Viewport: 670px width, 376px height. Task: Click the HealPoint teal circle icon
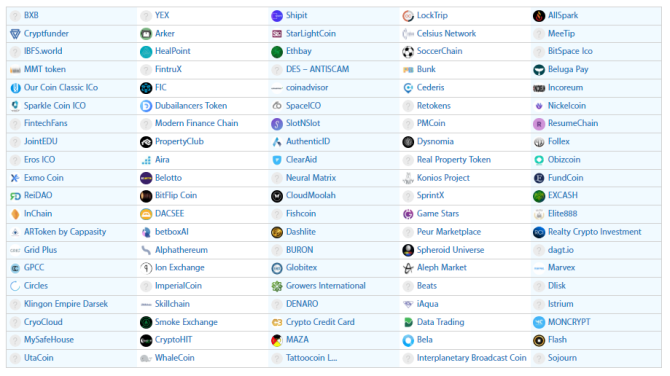[146, 52]
